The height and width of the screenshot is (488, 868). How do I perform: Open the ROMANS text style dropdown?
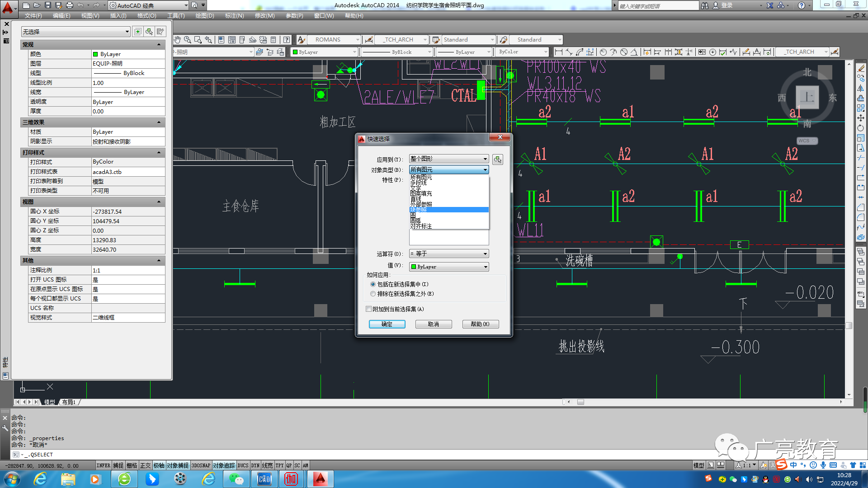coord(334,40)
